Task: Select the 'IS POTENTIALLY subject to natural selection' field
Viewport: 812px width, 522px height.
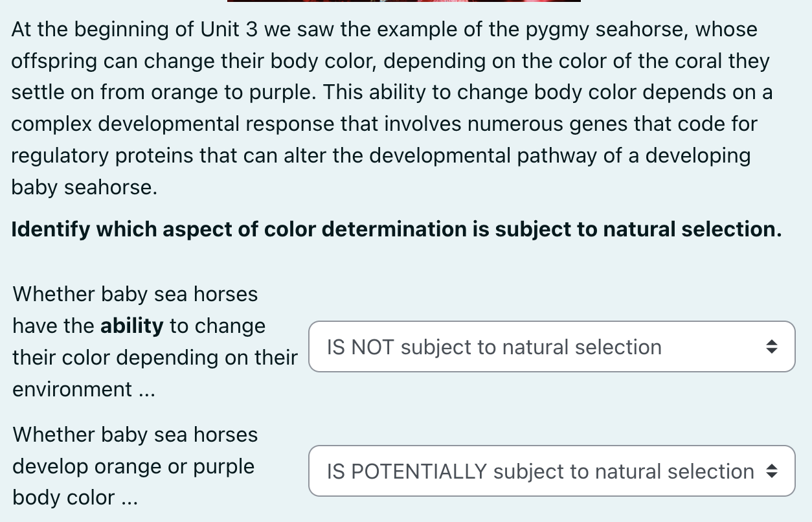Action: pyautogui.click(x=552, y=471)
